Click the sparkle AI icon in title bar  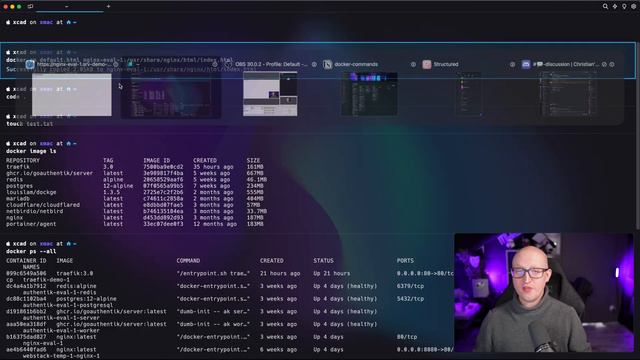coord(615,6)
